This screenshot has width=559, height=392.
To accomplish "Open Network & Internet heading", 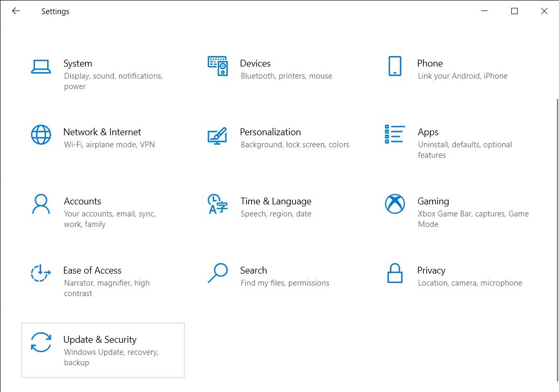I will (102, 132).
